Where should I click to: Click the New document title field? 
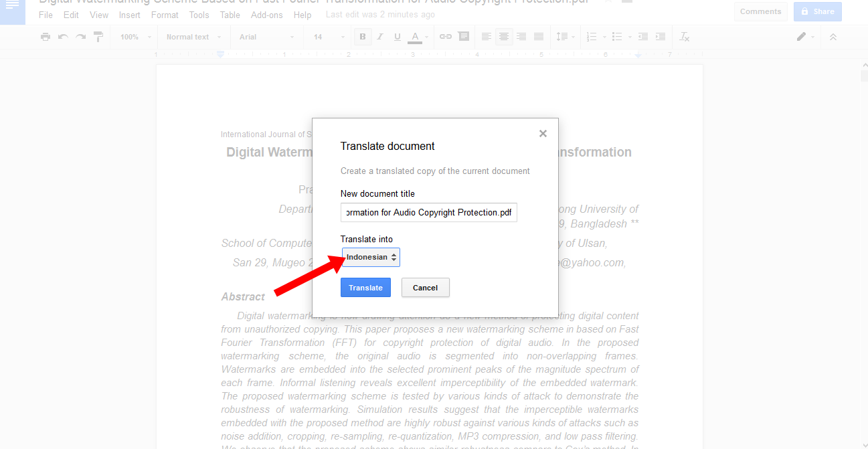(x=429, y=213)
